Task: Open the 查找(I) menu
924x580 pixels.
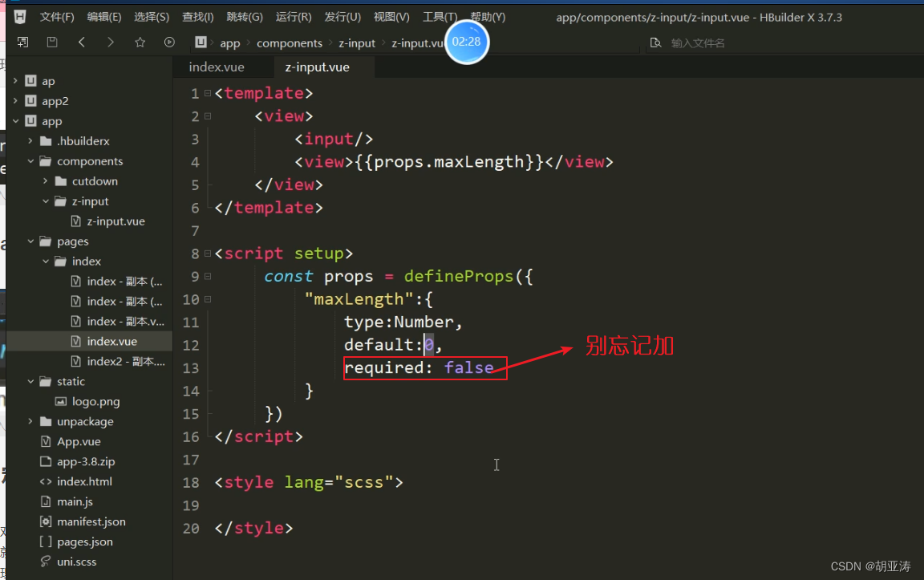Action: pos(197,17)
